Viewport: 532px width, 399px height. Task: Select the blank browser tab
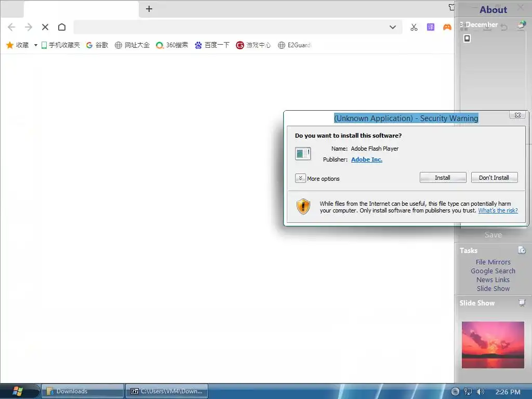(x=81, y=9)
